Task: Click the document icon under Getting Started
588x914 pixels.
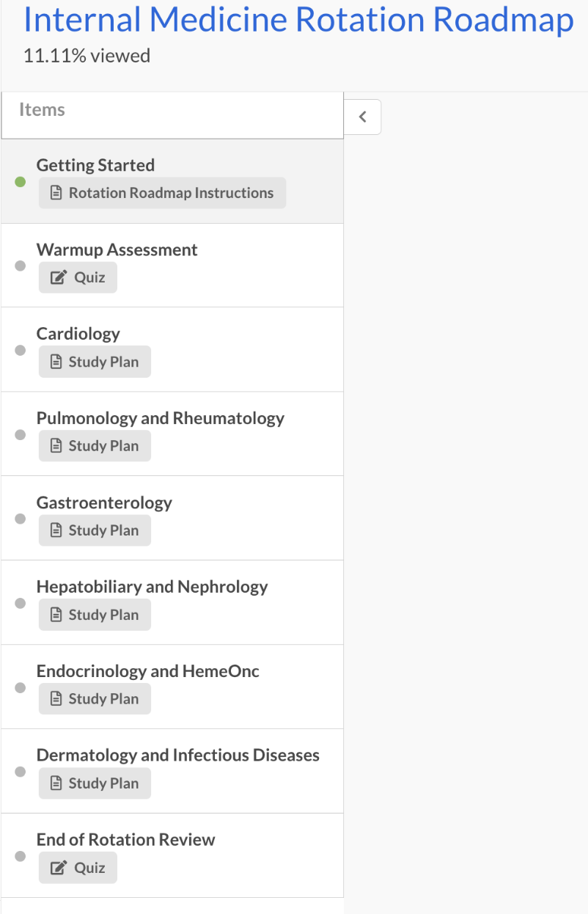Action: (x=56, y=194)
